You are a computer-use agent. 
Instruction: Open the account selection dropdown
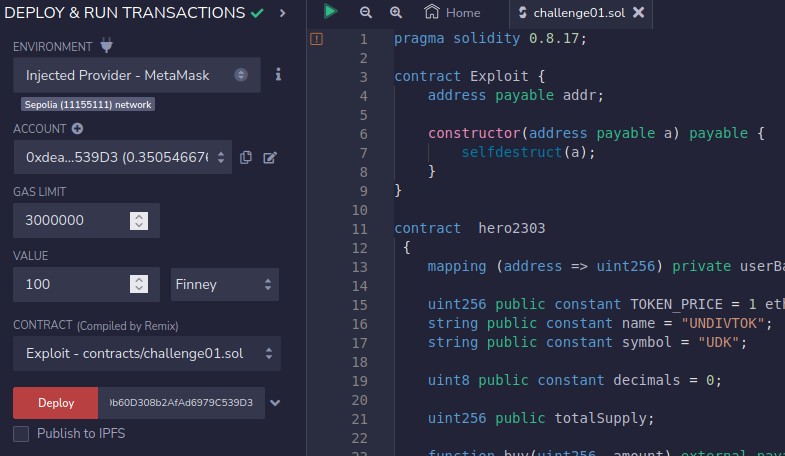(x=123, y=157)
